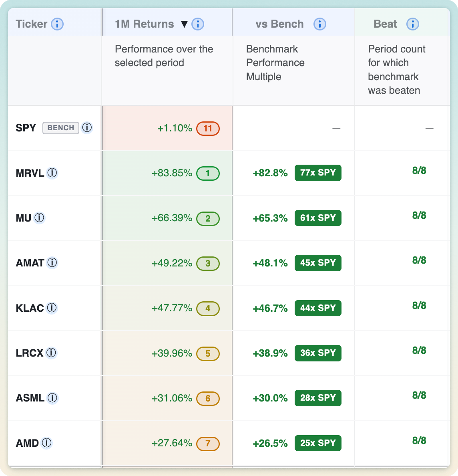Click the +27.64% return value
Screen dimensions: 458x476
tap(172, 443)
